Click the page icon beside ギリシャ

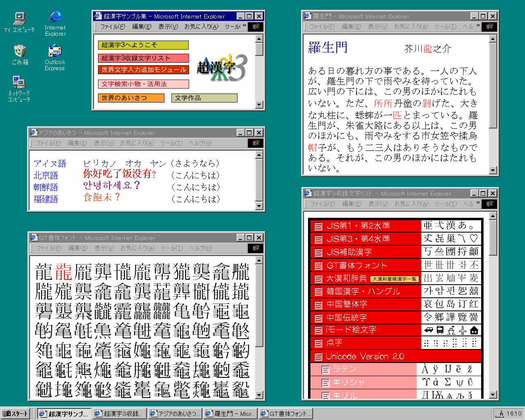pyautogui.click(x=326, y=383)
